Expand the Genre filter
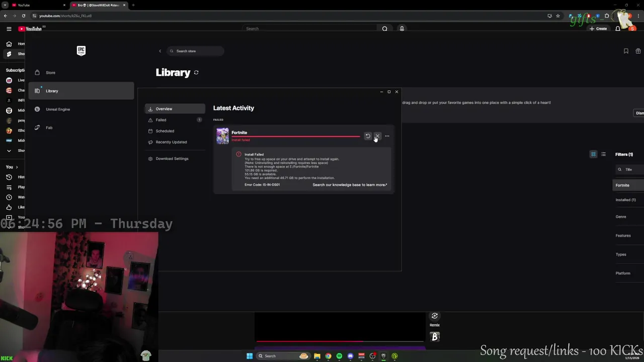Viewport: 644px width, 362px height. pos(621,217)
